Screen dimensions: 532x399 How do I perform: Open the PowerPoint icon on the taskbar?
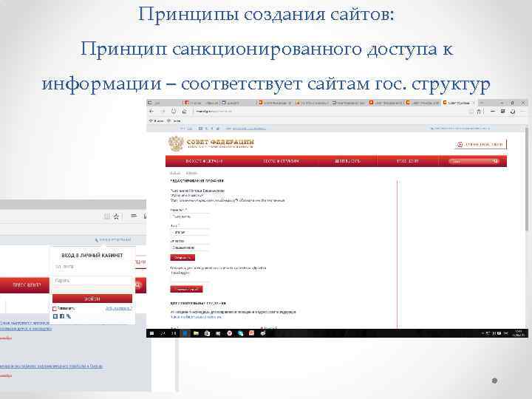(251, 333)
